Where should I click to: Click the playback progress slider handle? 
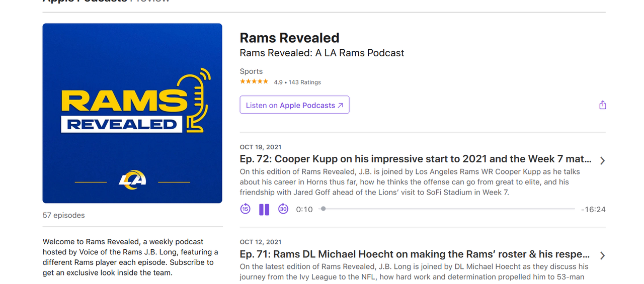point(323,209)
